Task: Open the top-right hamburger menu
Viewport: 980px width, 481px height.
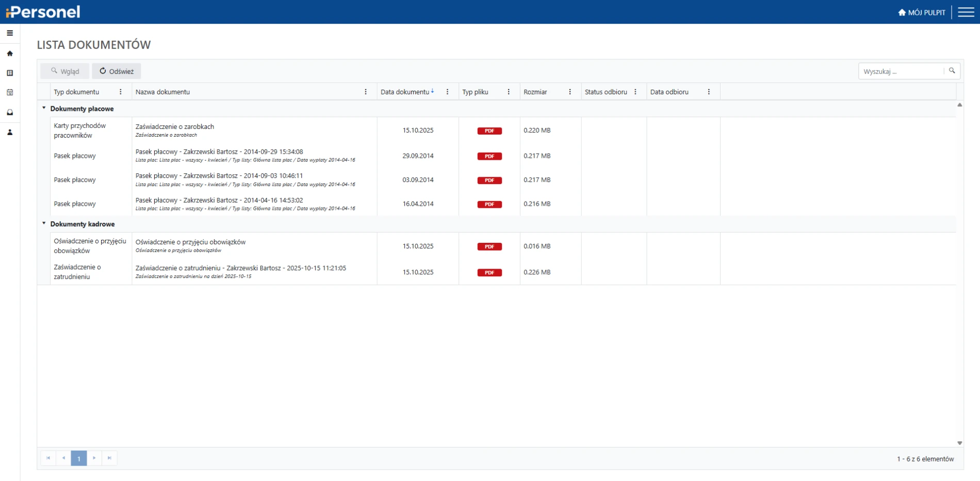Action: coord(966,12)
